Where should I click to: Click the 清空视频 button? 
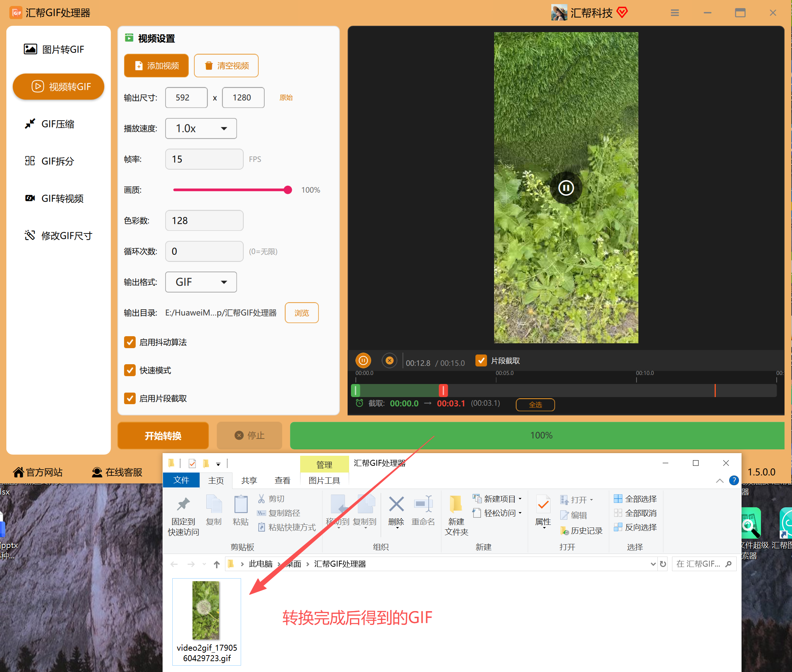pyautogui.click(x=226, y=65)
